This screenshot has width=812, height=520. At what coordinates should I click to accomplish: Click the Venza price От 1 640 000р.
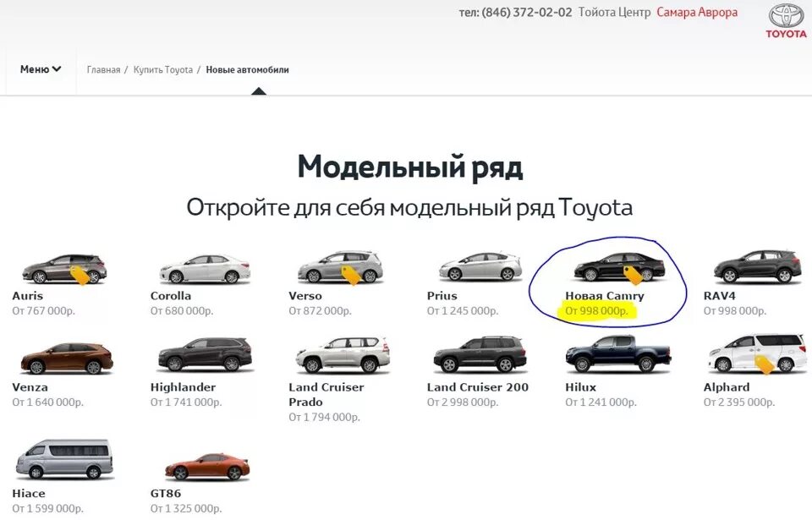(47, 402)
